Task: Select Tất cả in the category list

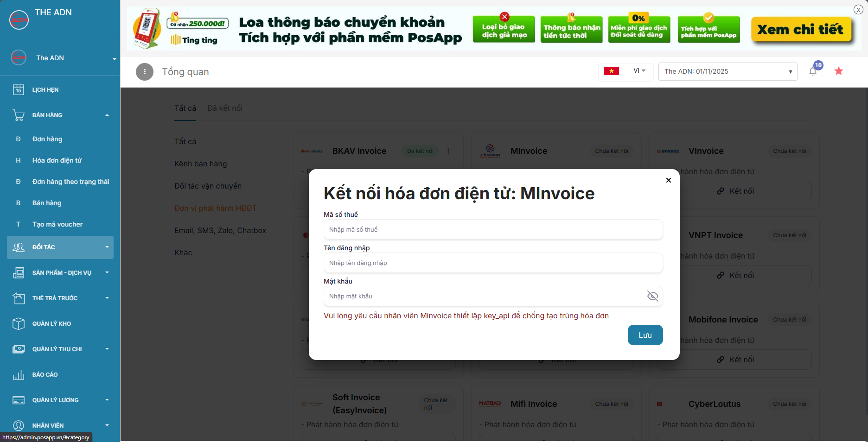Action: (185, 141)
